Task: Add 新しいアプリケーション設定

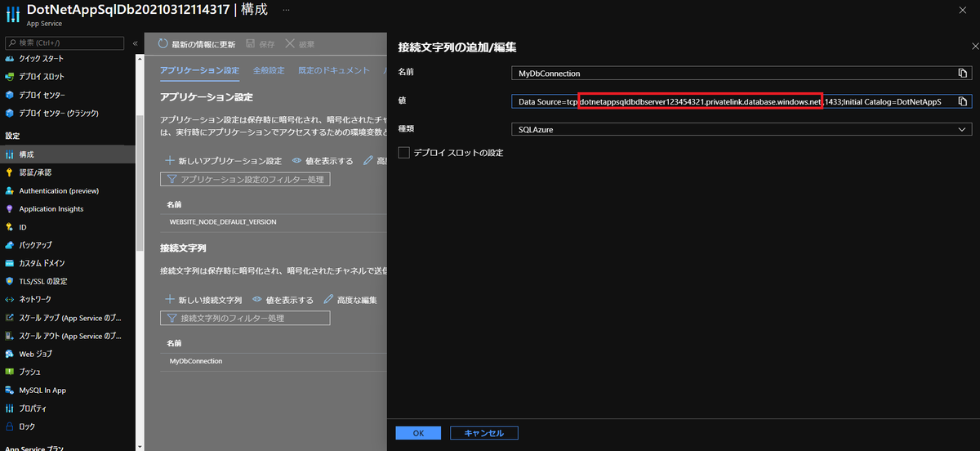Action: tap(223, 161)
